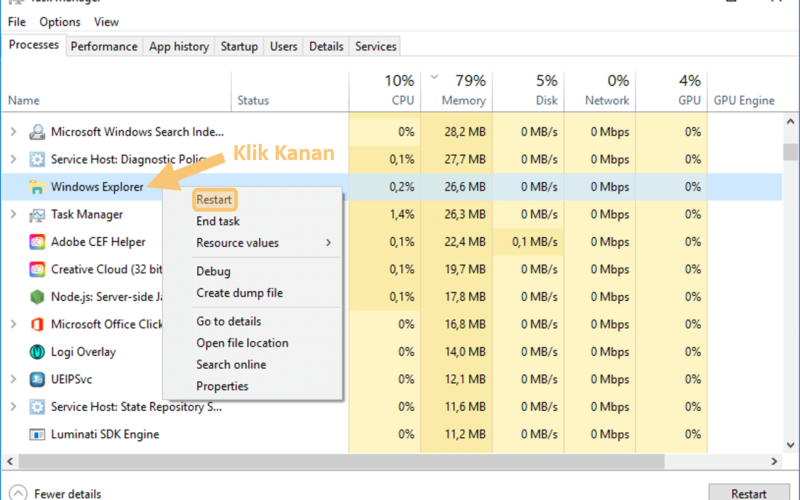Expand the UEIPSvc process row

[13, 380]
